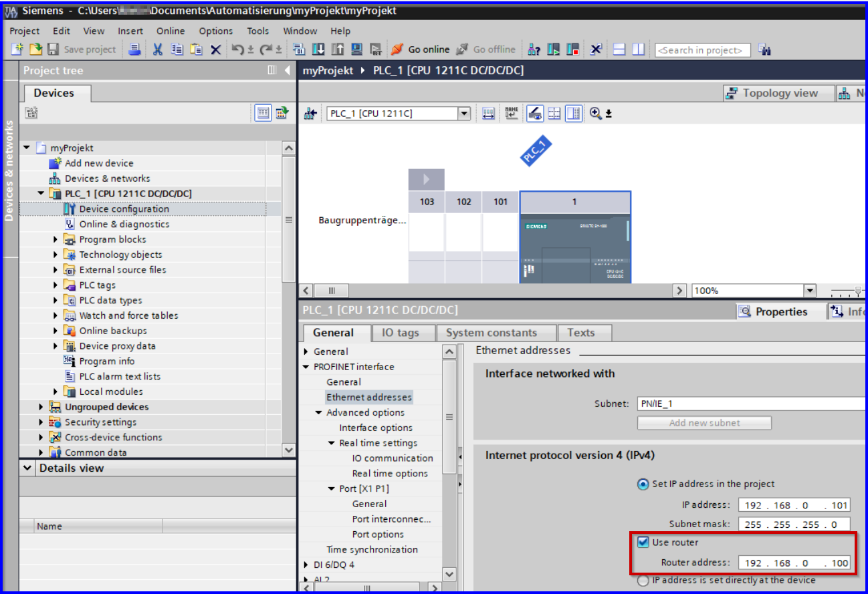868x594 pixels.
Task: Collapse the PLC_1 [CPU 1211C DC/DC/DC] tree node
Action: pyautogui.click(x=41, y=194)
